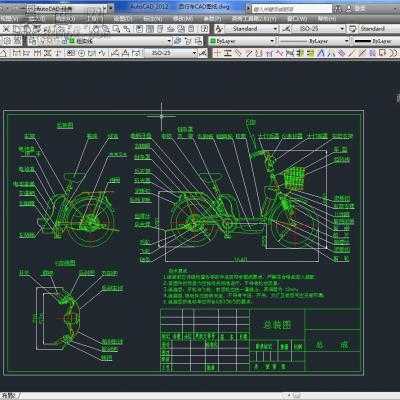Click the black lineweight sample bar
400x400 pixels.
pyautogui.click(x=363, y=41)
